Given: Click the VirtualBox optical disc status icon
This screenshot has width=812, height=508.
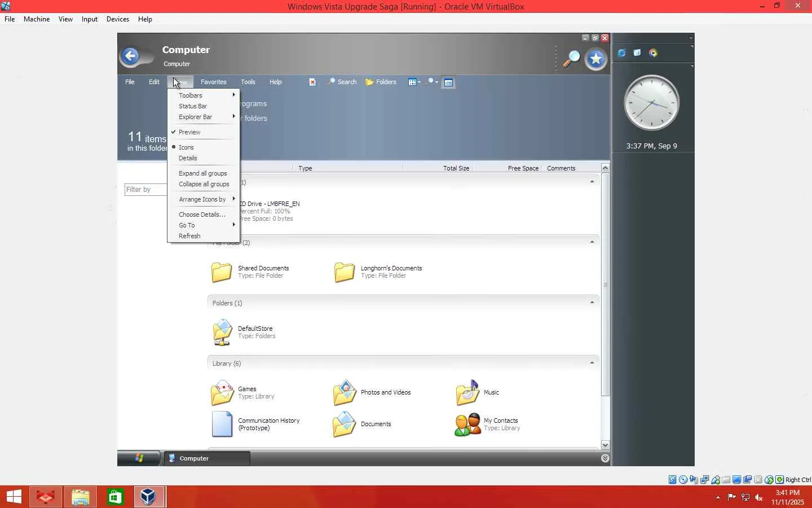Looking at the screenshot, I should (x=683, y=480).
